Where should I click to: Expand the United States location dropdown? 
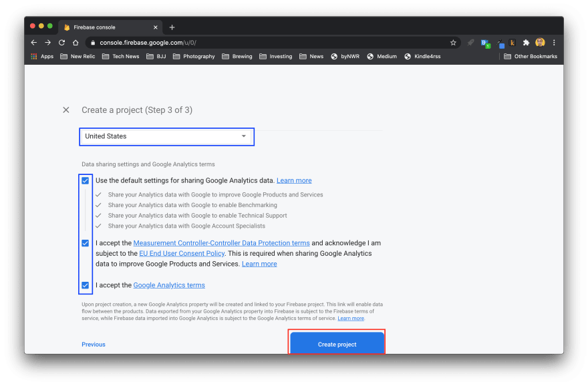166,136
